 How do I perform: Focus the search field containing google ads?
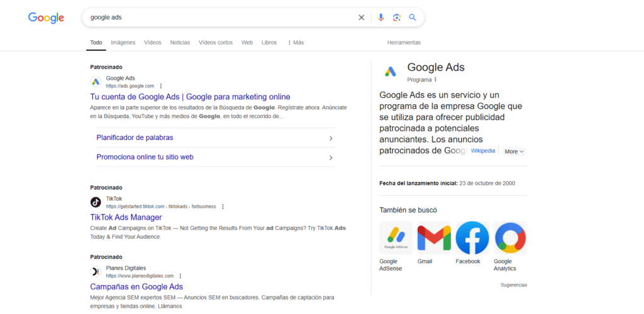click(x=222, y=17)
